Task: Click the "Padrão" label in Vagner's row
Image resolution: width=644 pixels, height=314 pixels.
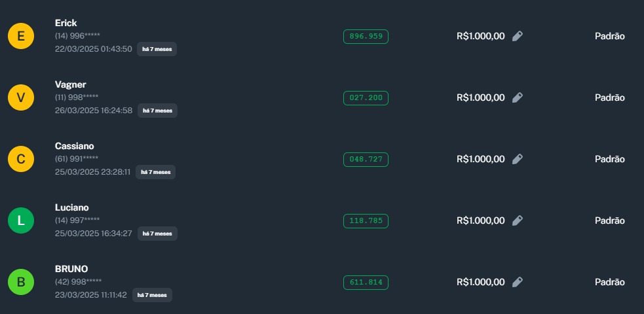Action: [609, 97]
